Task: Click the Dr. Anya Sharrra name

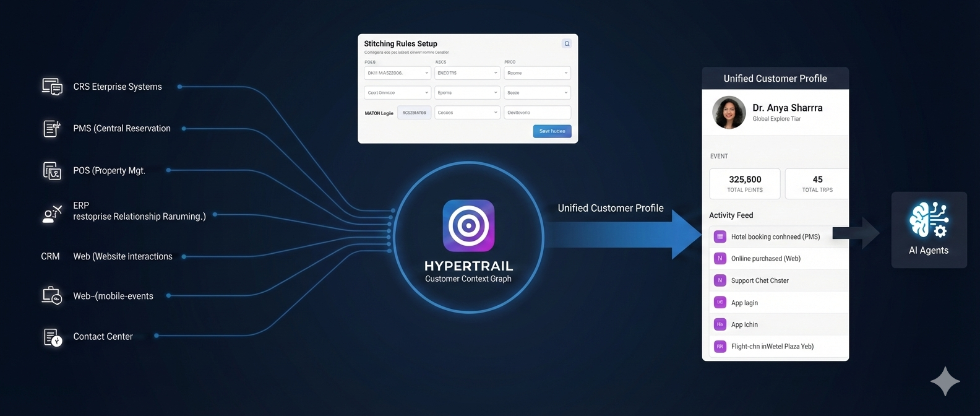Action: (x=787, y=108)
